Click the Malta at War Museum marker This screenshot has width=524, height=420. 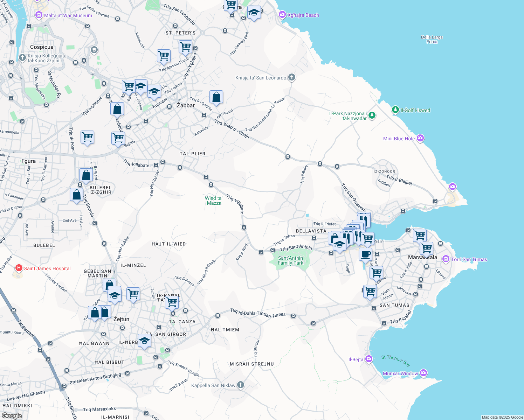pyautogui.click(x=39, y=15)
